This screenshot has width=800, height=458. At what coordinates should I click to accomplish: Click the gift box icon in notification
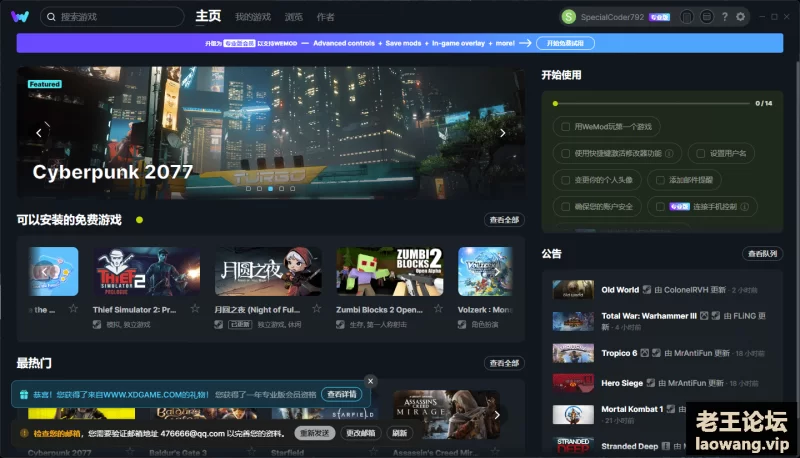[x=23, y=394]
